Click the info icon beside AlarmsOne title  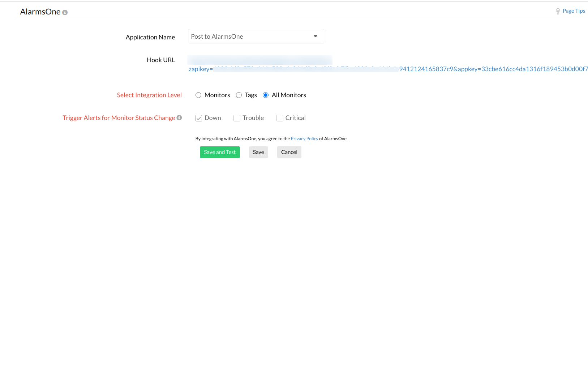coord(65,13)
